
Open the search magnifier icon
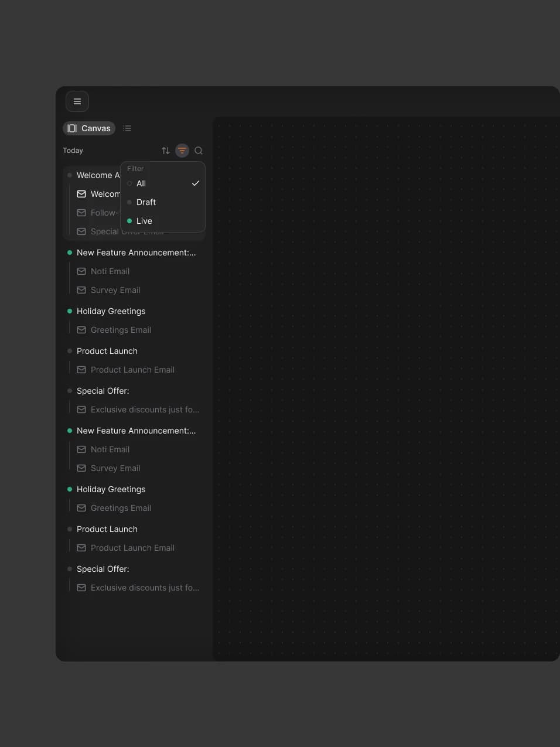tap(199, 151)
